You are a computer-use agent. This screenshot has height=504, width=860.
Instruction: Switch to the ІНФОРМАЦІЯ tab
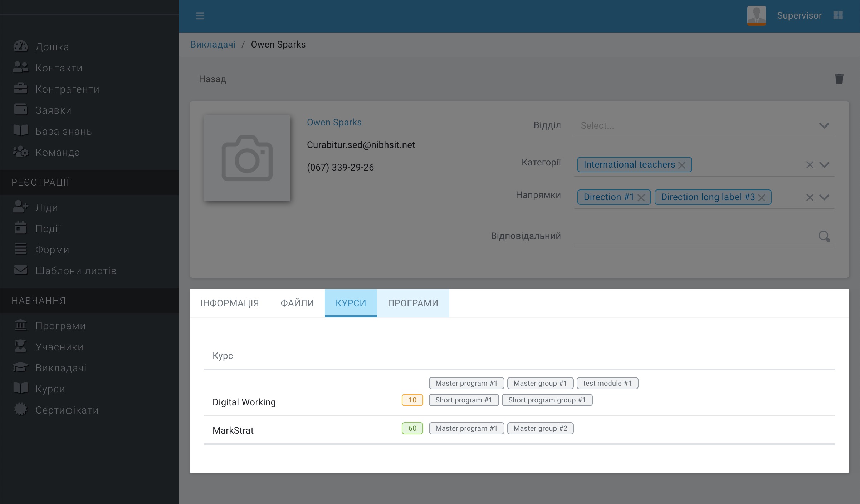230,303
